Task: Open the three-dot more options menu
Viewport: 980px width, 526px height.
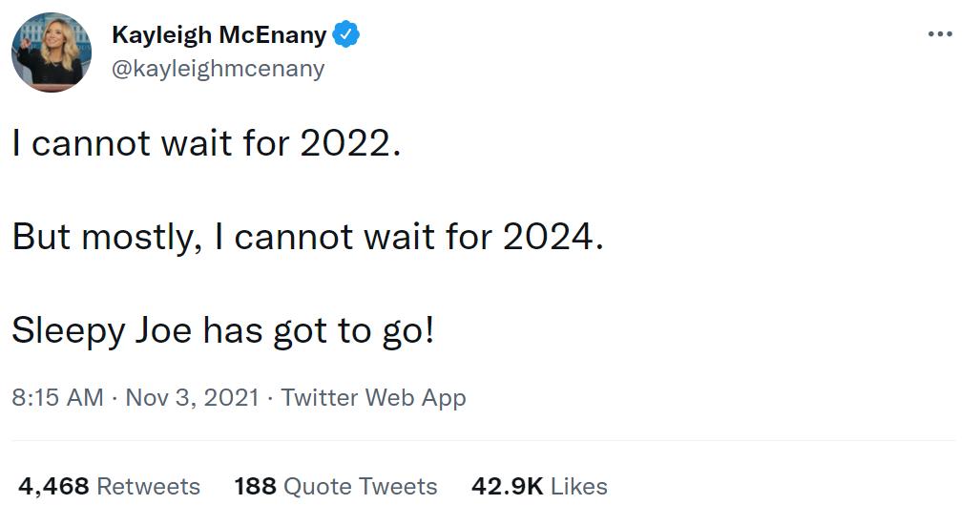Action: coord(940,34)
